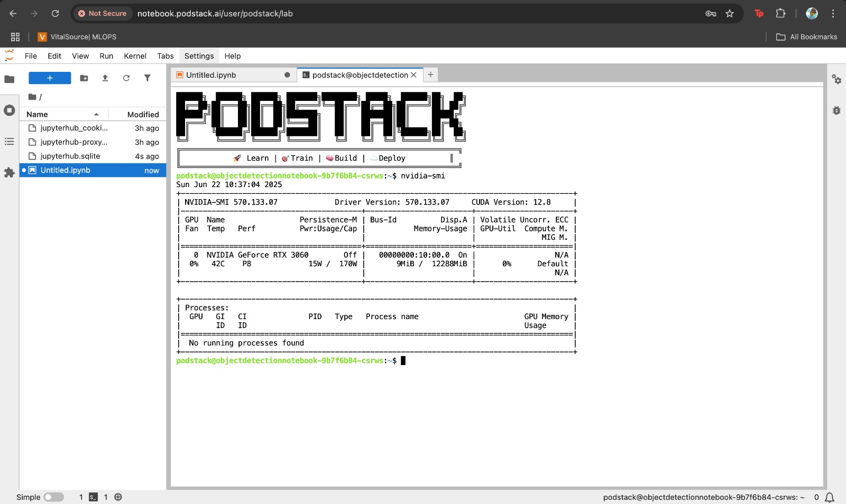
Task: Sort files by Name column header
Action: pyautogui.click(x=37, y=115)
